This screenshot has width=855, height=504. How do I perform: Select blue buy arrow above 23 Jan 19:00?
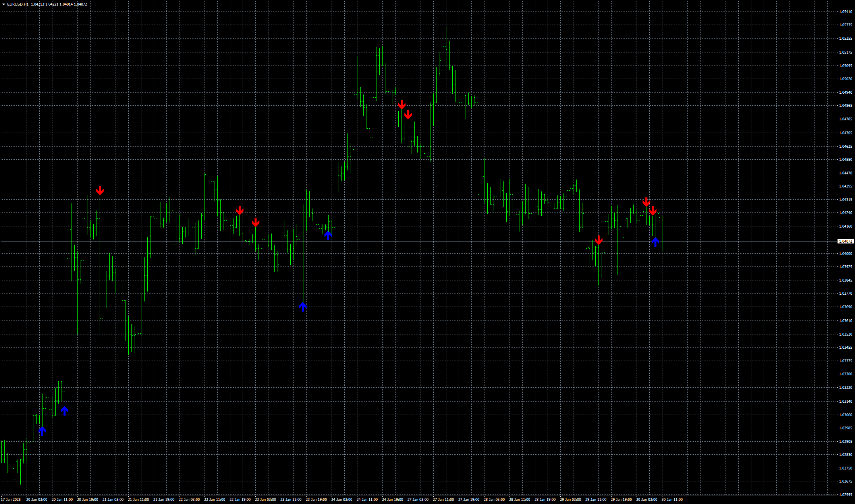coord(328,236)
